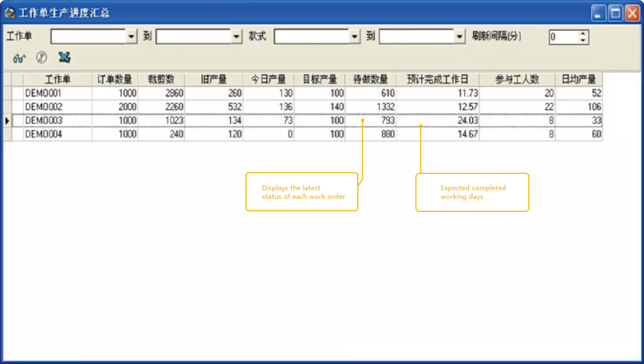Viewport: 644px width, 364px height.
Task: Open the first 工作单 start dropdown
Action: (x=132, y=37)
